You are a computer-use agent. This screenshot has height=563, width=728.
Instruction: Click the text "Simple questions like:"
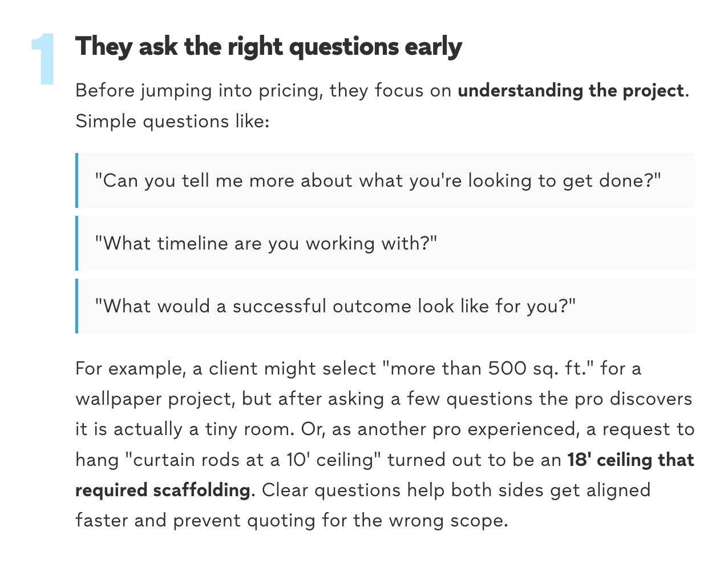pyautogui.click(x=172, y=121)
